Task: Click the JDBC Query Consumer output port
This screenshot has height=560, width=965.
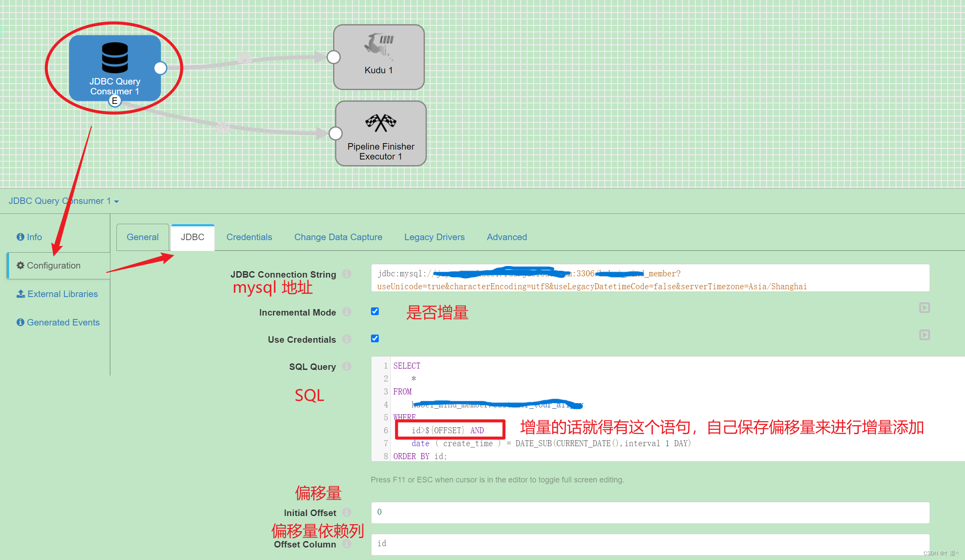Action: click(x=160, y=68)
